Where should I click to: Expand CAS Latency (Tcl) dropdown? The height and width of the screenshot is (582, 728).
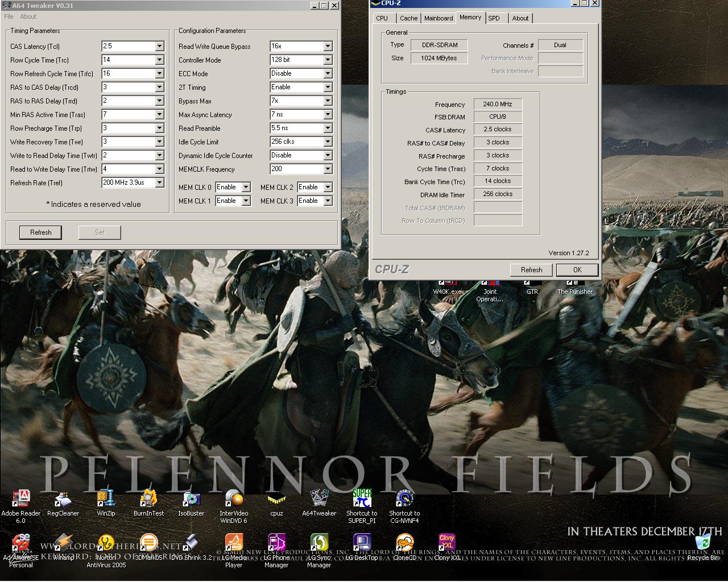tap(159, 46)
